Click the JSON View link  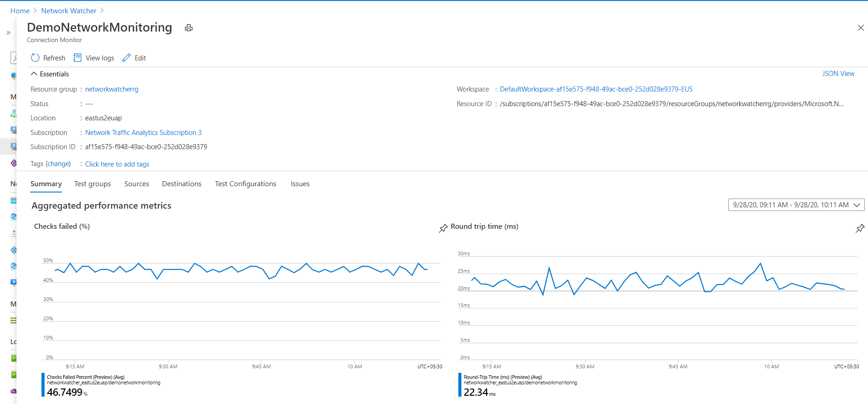(x=838, y=74)
